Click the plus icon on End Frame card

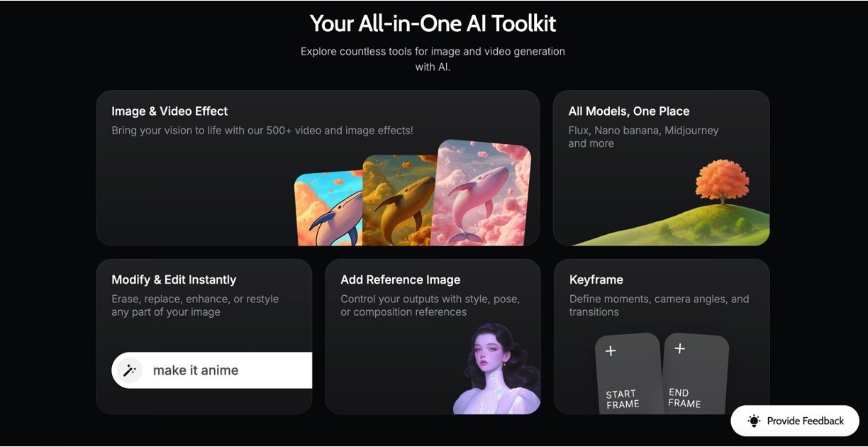click(x=679, y=348)
